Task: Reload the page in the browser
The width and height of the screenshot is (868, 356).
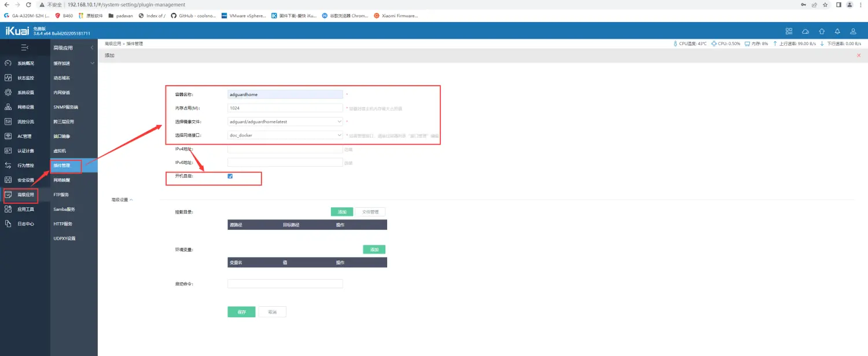Action: (x=28, y=5)
